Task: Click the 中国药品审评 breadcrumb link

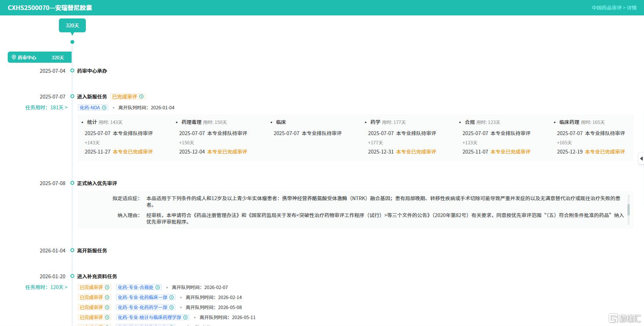Action: pyautogui.click(x=606, y=8)
